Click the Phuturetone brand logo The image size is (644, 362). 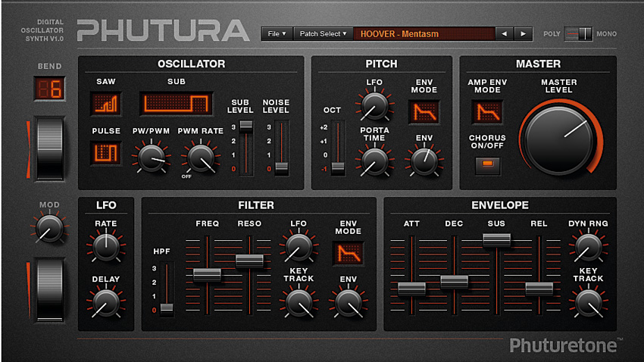[x=566, y=345]
